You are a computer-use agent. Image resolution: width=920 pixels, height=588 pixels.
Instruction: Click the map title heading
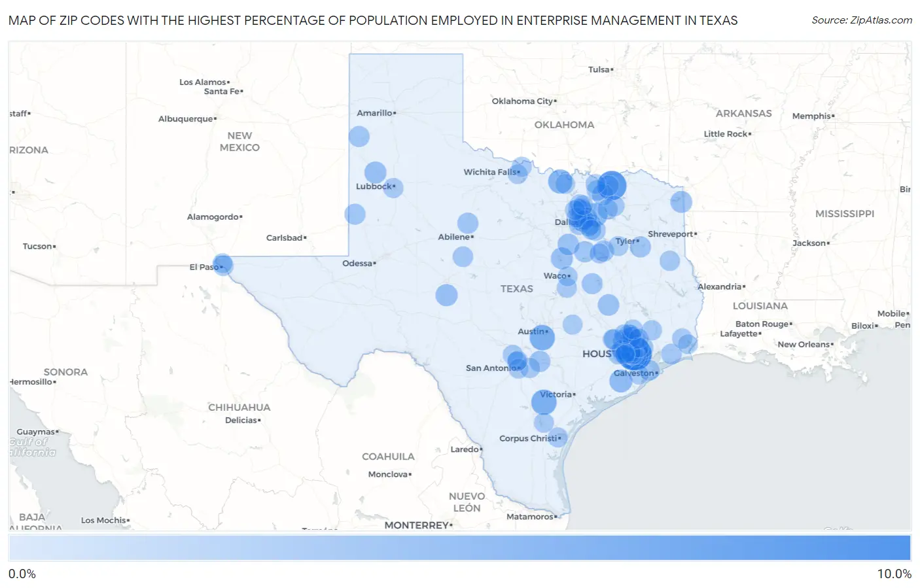click(373, 20)
